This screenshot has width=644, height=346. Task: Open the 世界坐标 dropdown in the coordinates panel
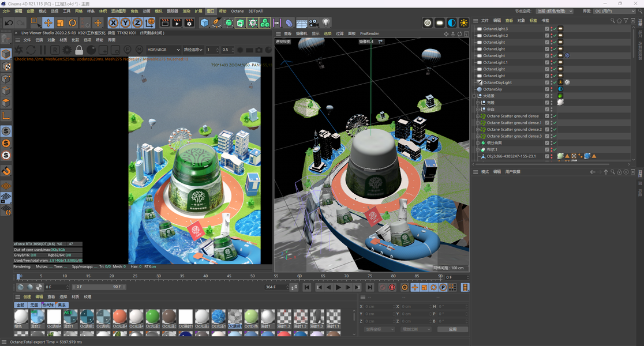[379, 330]
